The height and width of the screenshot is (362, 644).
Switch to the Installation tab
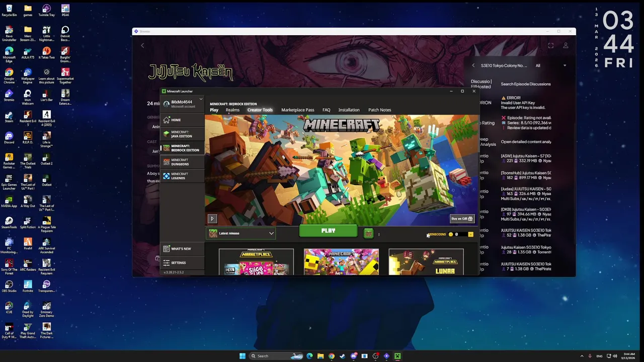349,110
